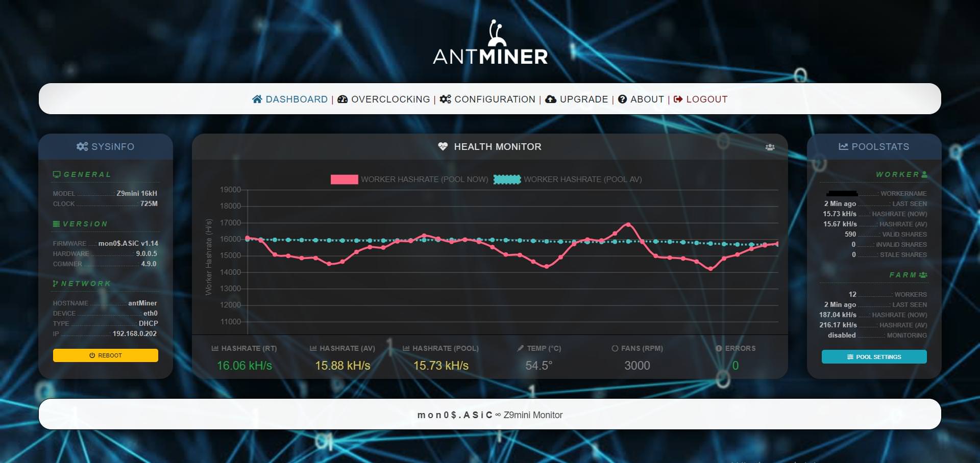The image size is (980, 463).
Task: Click the 16.06 kH/s real-time hashrate value
Action: pyautogui.click(x=244, y=366)
